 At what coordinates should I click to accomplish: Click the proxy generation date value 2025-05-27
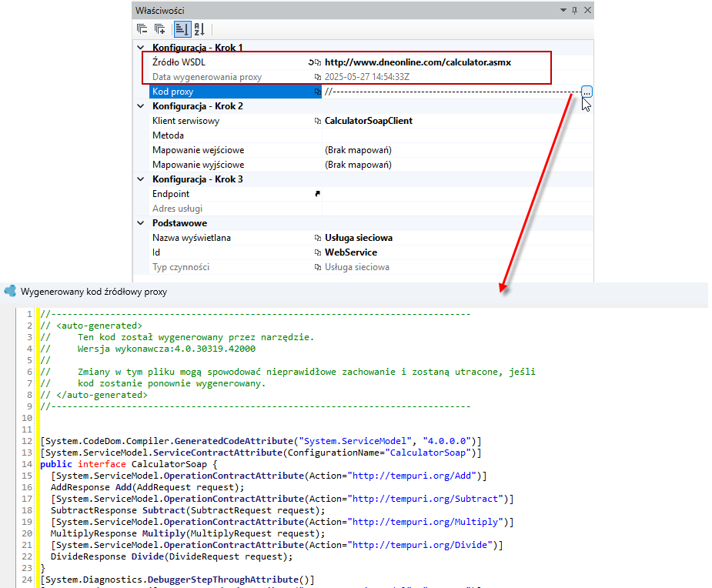(367, 77)
